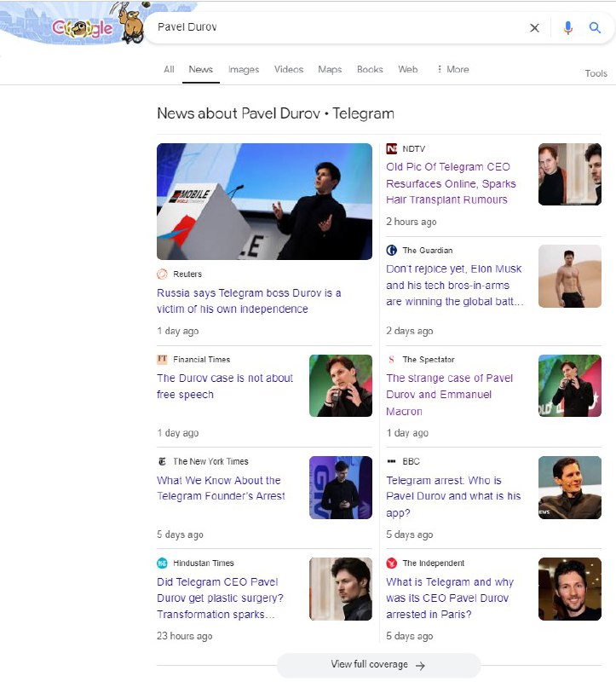Open 'What We Know About the Telegram' headline
The width and height of the screenshot is (616, 682).
coord(221,488)
